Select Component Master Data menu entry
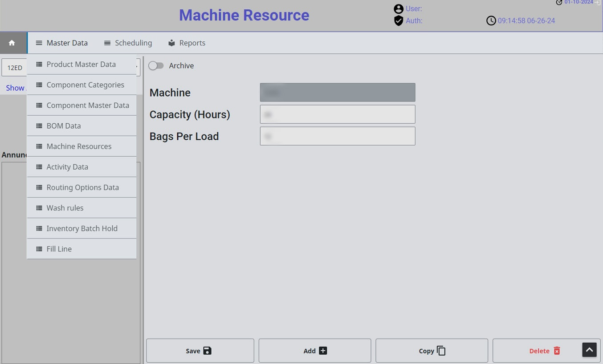603x364 pixels. [x=81, y=105]
